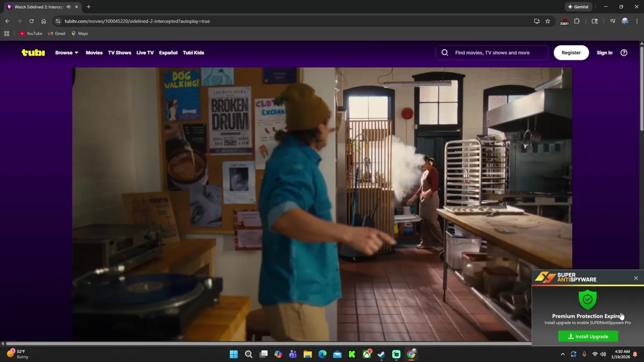The height and width of the screenshot is (362, 644).
Task: Click the Google Lens search icon in toolbar
Action: click(x=595, y=21)
